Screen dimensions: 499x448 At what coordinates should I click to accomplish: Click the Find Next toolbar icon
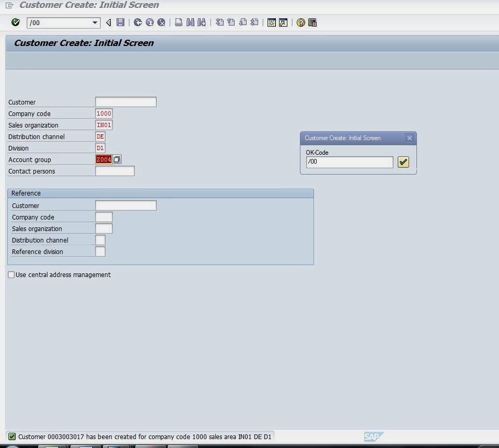202,22
